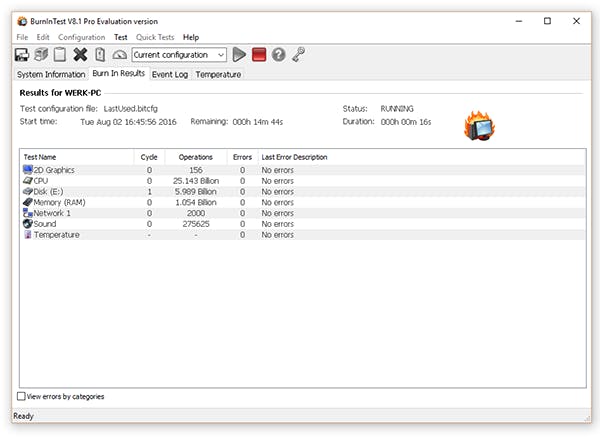Open the File menu
Image resolution: width=600 pixels, height=437 pixels.
(22, 37)
